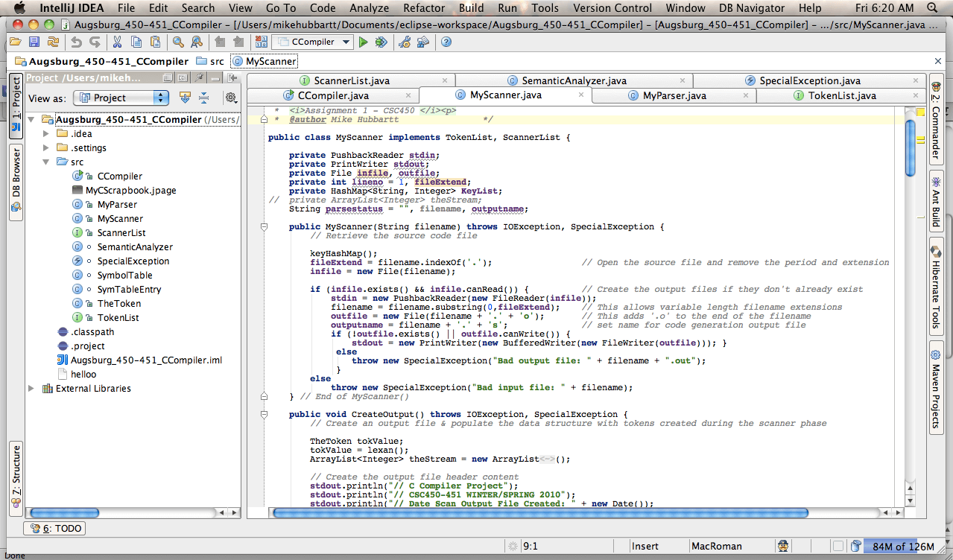Viewport: 953px width, 560px height.
Task: Click the Paste clipboard icon
Action: tap(155, 42)
